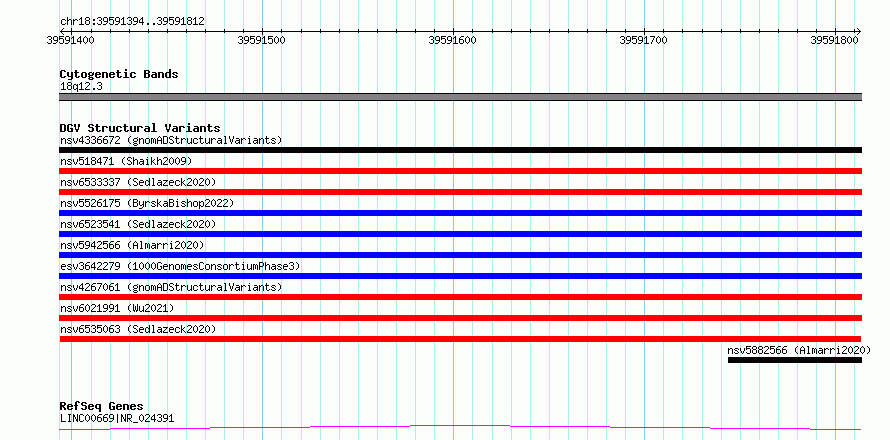Click the short black bar for nsv5882566
Viewport: 890px width, 440px height.
(x=795, y=360)
